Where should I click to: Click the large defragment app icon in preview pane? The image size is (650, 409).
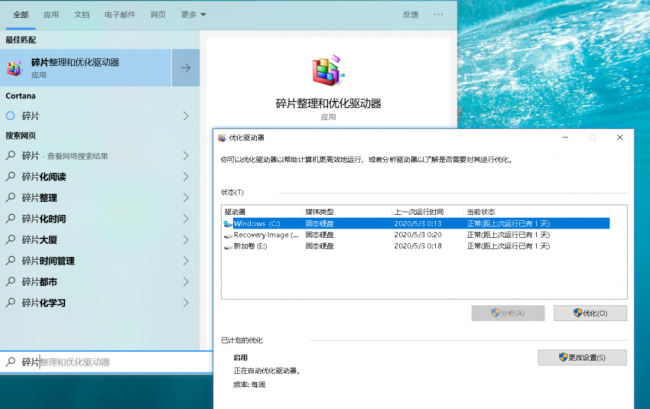coord(328,70)
